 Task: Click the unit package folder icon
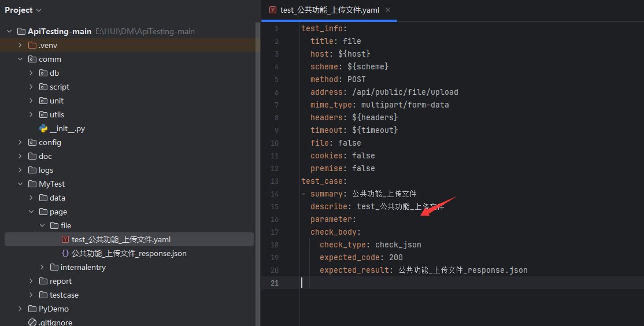[43, 101]
